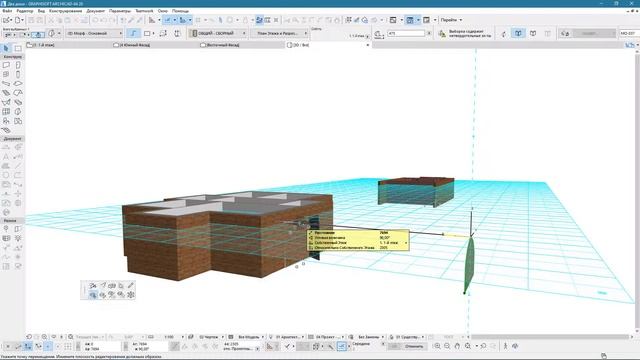Select the Roof tool in the toolbox
This screenshot has width=640, height=360.
point(18,93)
